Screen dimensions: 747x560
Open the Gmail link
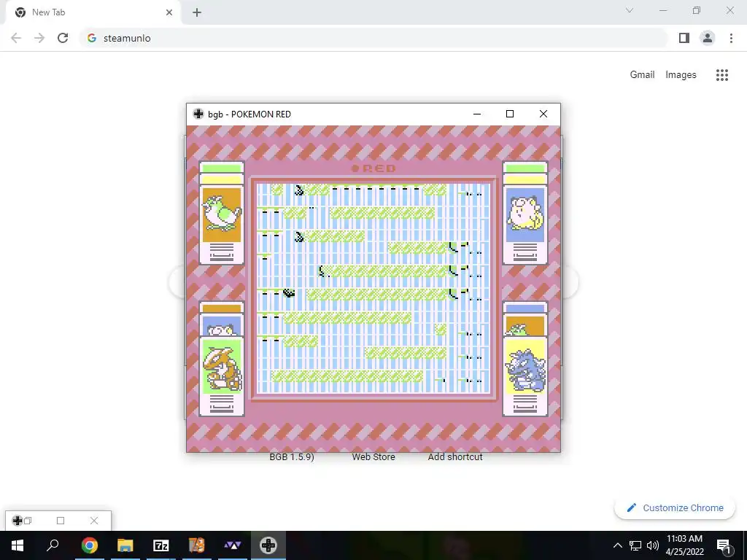tap(642, 75)
